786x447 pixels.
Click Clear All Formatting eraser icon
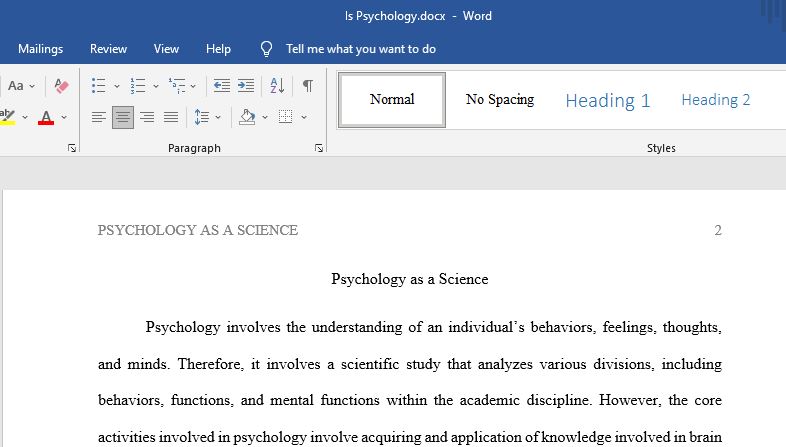pos(61,86)
